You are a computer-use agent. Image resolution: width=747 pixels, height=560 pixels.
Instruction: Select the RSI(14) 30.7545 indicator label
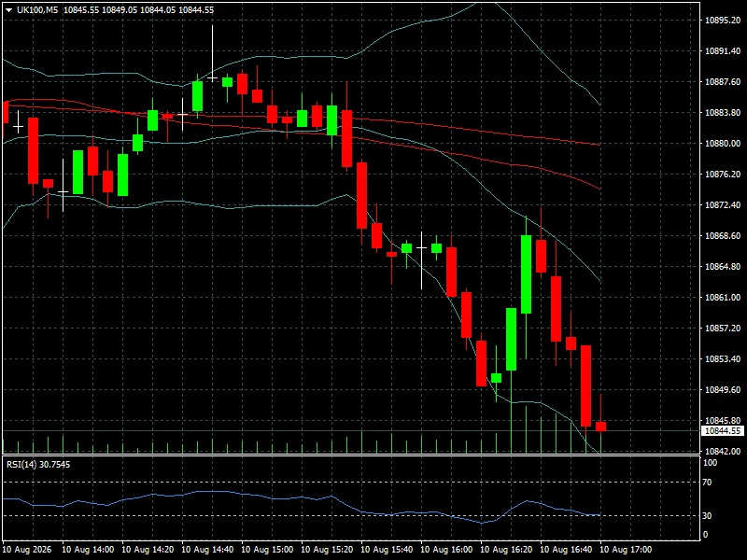pos(38,464)
